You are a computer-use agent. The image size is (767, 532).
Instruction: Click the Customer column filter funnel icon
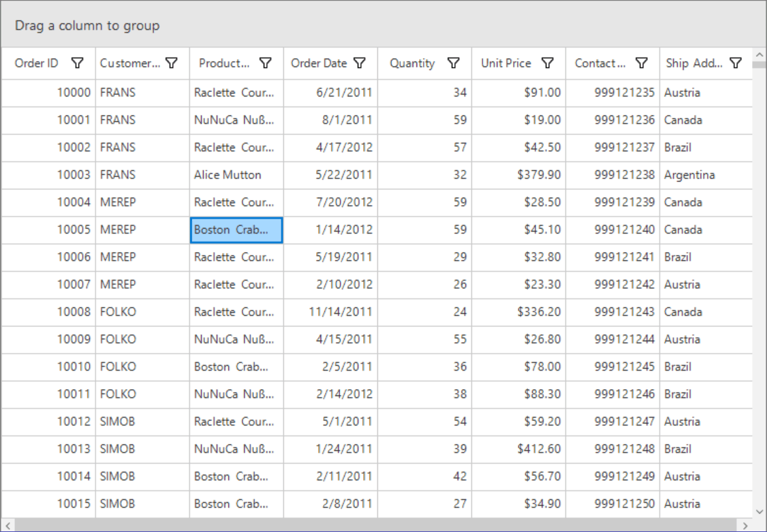click(171, 63)
